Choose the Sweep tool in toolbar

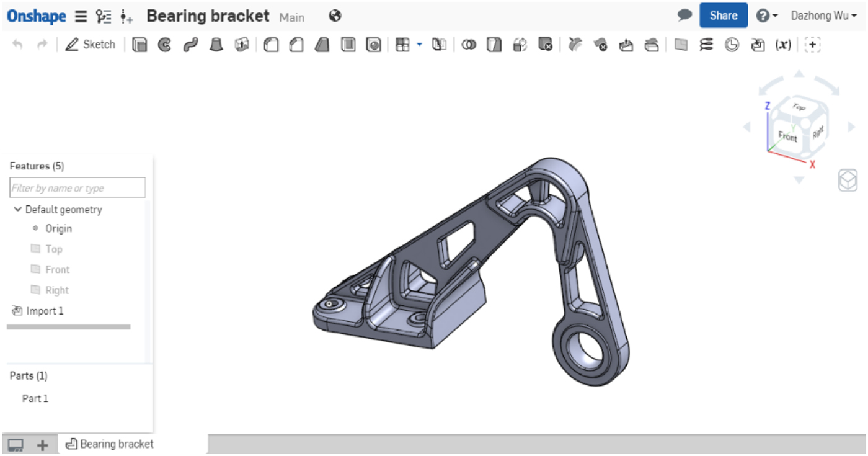coord(190,45)
